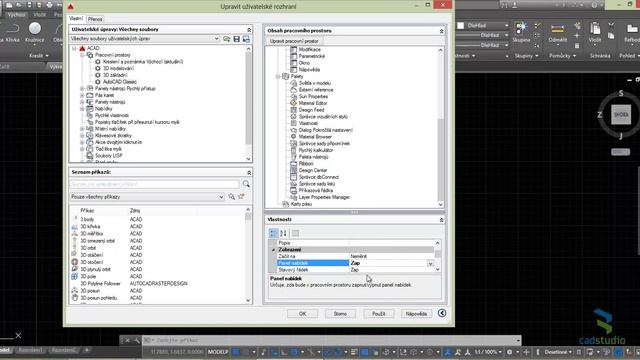Click the create new command star icon
The height and width of the screenshot is (360, 640).
242,197
